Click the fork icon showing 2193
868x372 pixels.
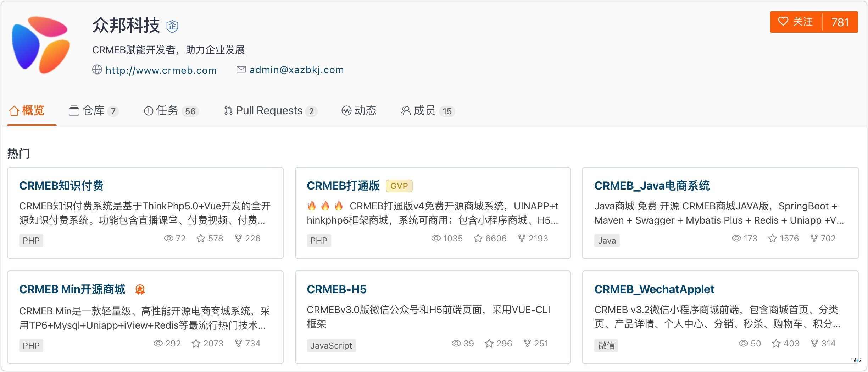pyautogui.click(x=522, y=238)
